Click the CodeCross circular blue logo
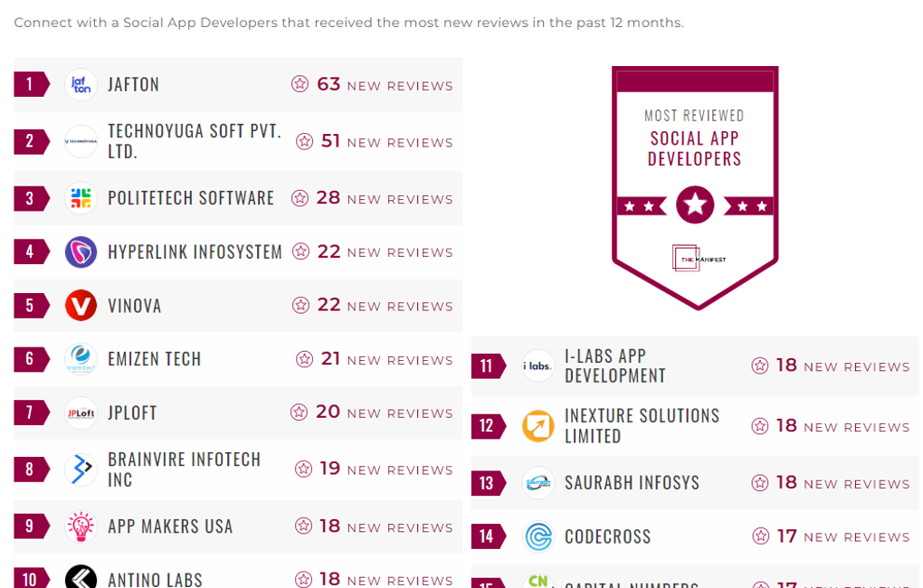 coord(538,536)
